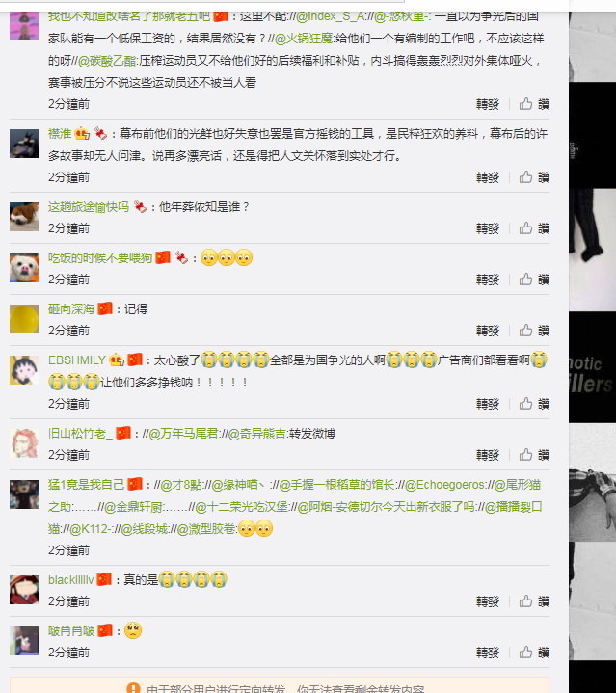Click 吃饭的时候不要喂狗's dog avatar

[x=24, y=268]
